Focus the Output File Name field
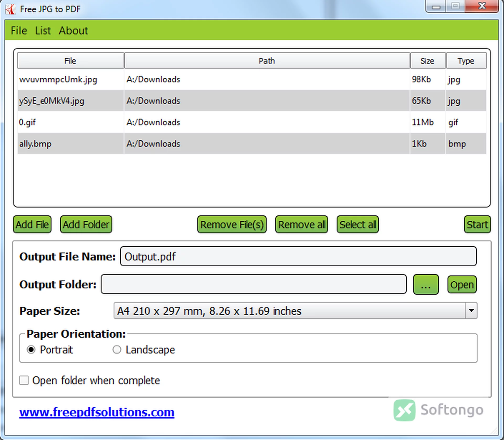The image size is (504, 440). pyautogui.click(x=298, y=256)
